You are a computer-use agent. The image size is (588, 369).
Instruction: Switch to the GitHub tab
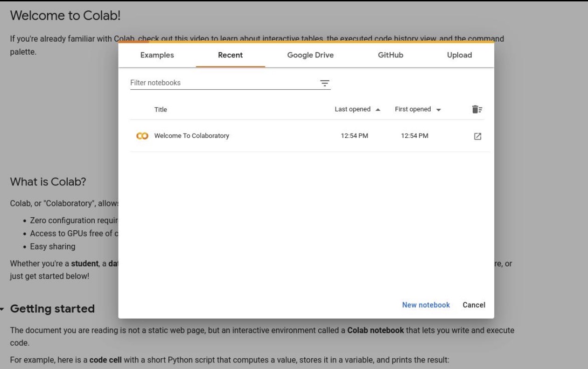pyautogui.click(x=391, y=55)
